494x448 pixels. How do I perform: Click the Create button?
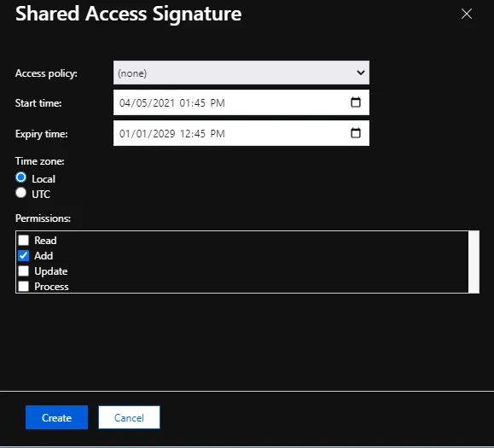[x=56, y=417]
